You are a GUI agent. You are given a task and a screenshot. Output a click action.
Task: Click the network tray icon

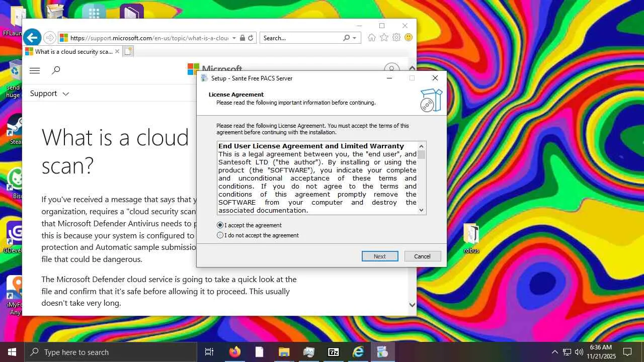(x=567, y=352)
